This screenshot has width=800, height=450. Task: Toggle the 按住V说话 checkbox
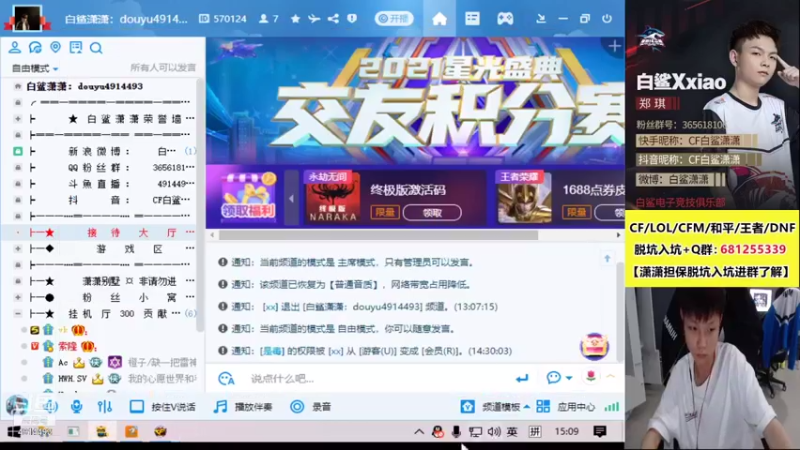point(137,407)
